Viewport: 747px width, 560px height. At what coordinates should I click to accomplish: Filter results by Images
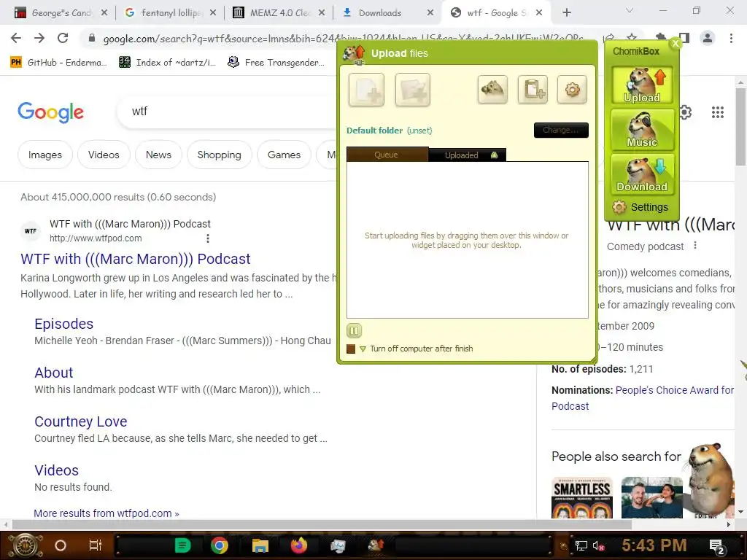click(44, 155)
